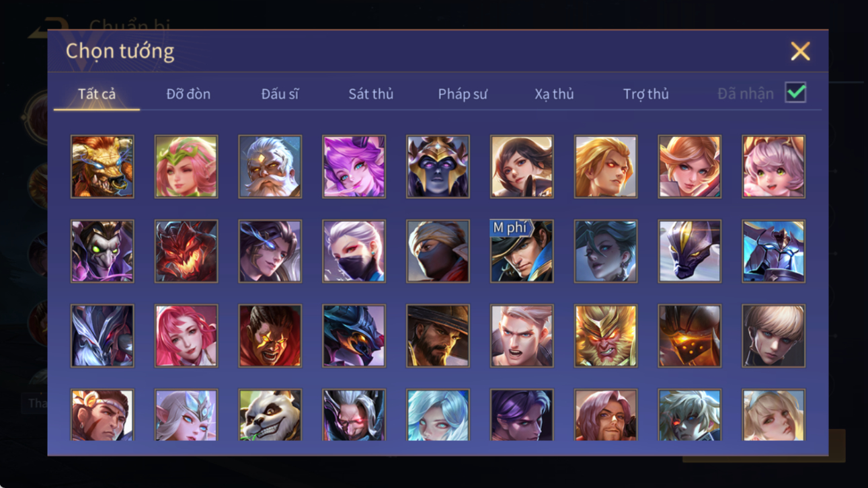This screenshot has width=868, height=488.
Task: Filter heroes by Xạ thủ
Action: pyautogui.click(x=554, y=94)
